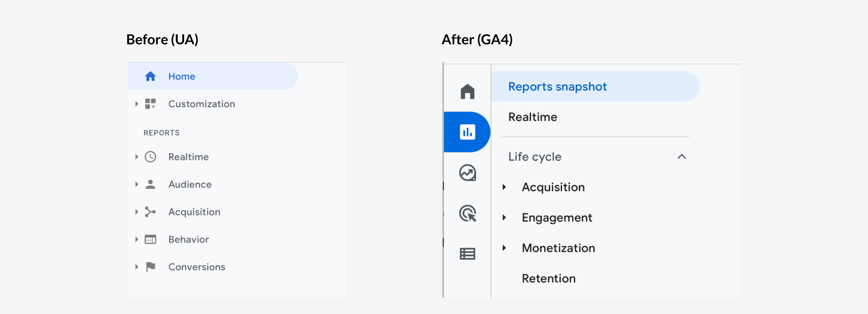
Task: Open the UA Acquisition reports label
Action: coord(194,212)
